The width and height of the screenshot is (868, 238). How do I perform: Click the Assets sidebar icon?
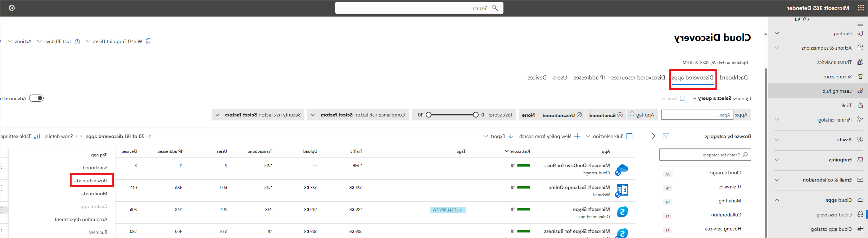pos(860,139)
